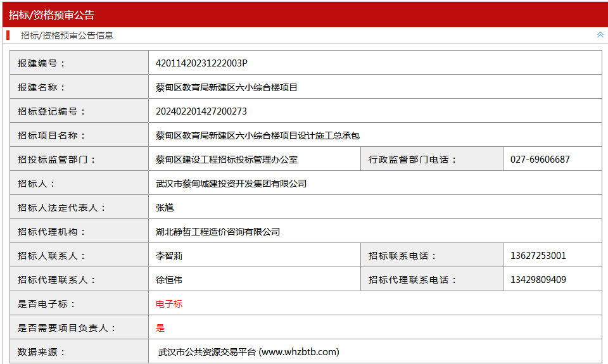Click the 招标登记编号 label

(x=51, y=111)
